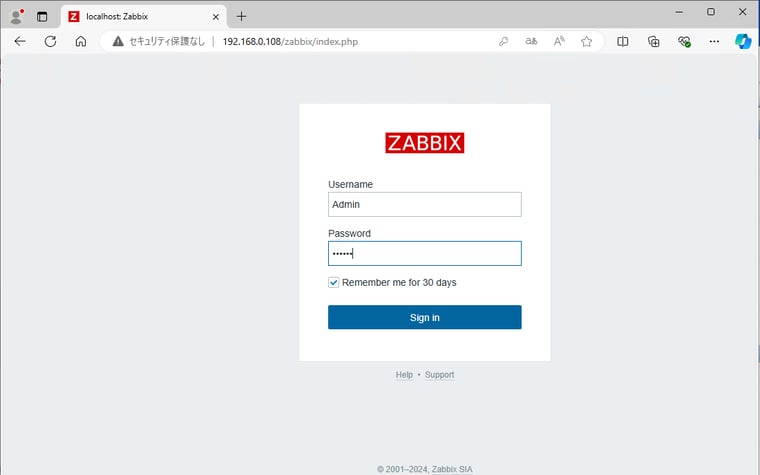This screenshot has height=475, width=760.
Task: Open saved password key icon
Action: [x=504, y=42]
